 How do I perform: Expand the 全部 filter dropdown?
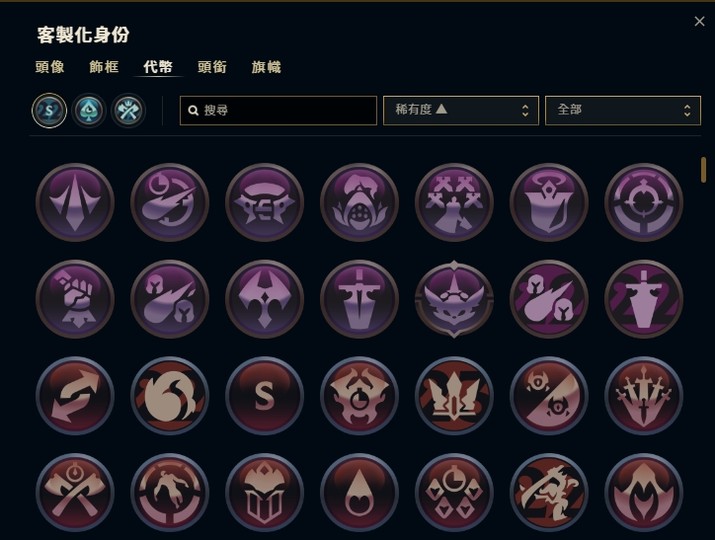[623, 110]
